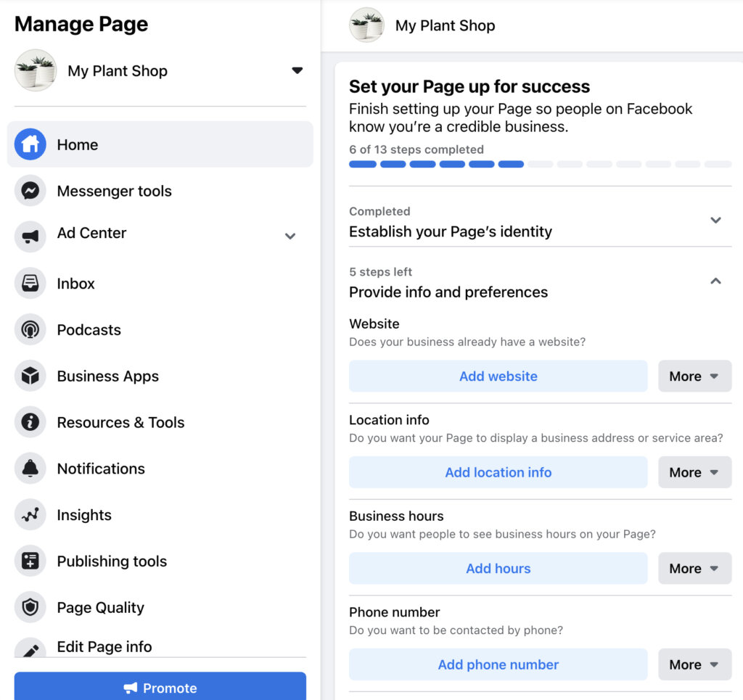The image size is (743, 700).
Task: Collapse the Provide info and preferences section
Action: tap(715, 281)
